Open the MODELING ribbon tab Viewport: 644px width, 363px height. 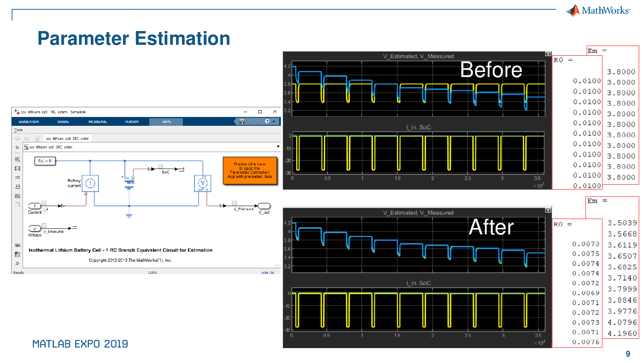point(98,122)
